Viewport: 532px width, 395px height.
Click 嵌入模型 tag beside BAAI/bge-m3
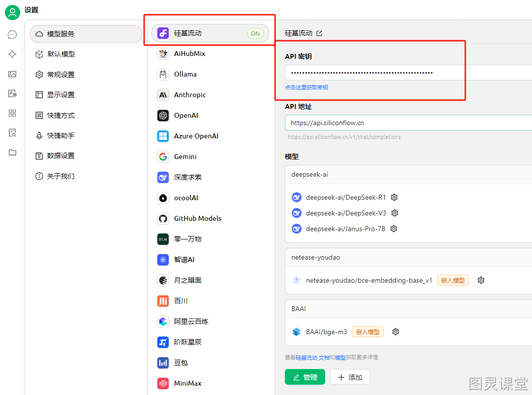pos(368,332)
